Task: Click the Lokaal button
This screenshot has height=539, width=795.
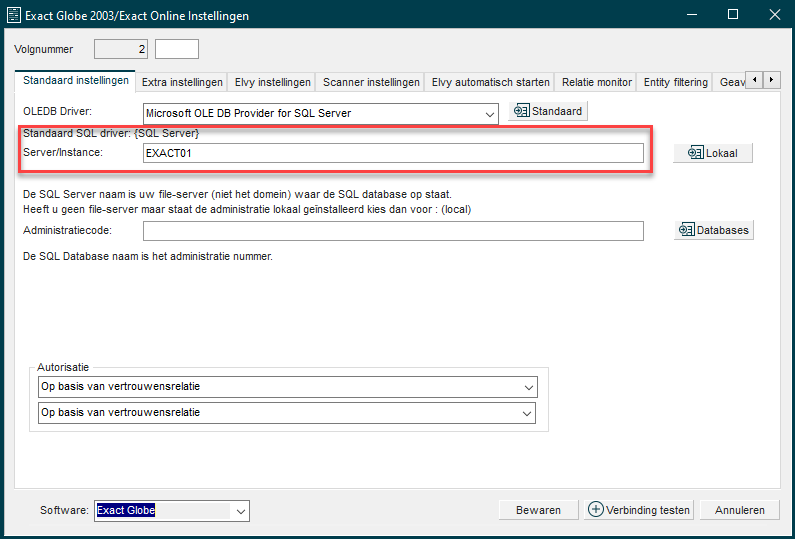Action: [x=713, y=153]
